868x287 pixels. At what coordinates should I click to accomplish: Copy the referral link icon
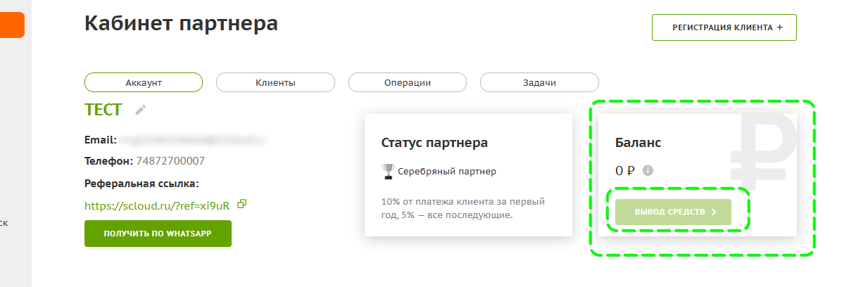coord(242,204)
